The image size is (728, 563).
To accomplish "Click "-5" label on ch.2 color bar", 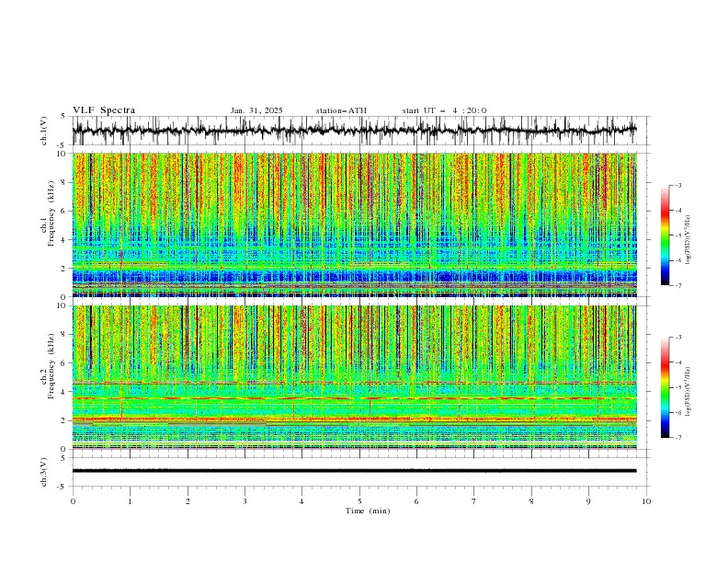I will coord(678,387).
